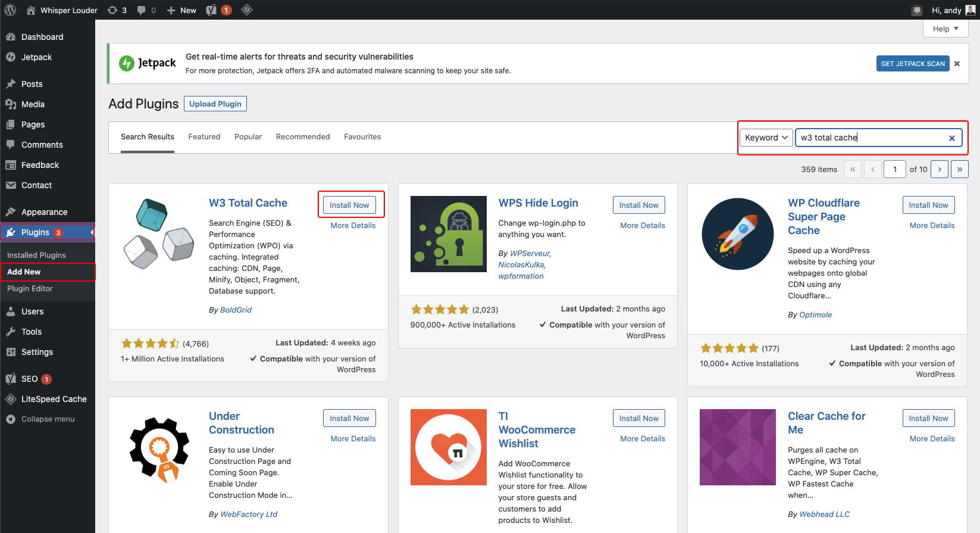Open the Keyword search type dropdown
Screen dimensions: 980x533
point(766,138)
